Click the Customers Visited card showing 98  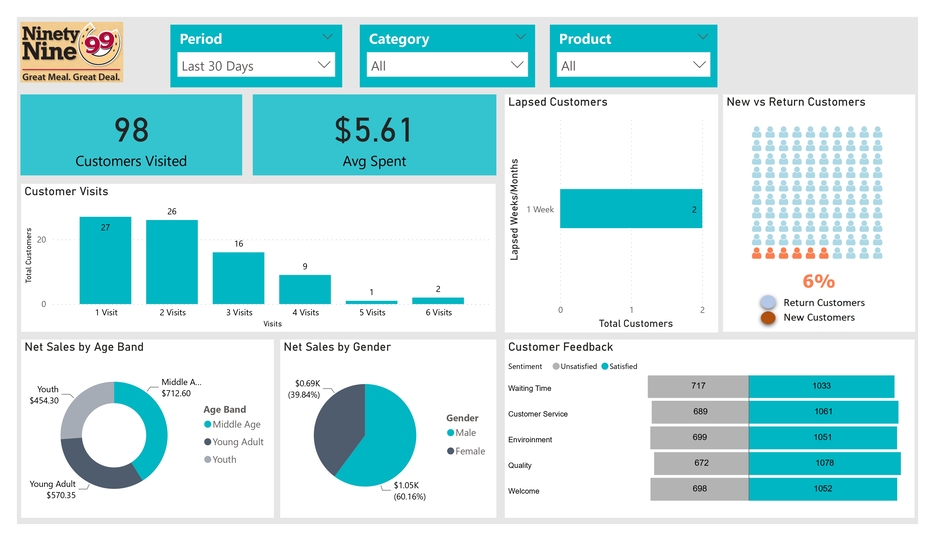(x=132, y=136)
